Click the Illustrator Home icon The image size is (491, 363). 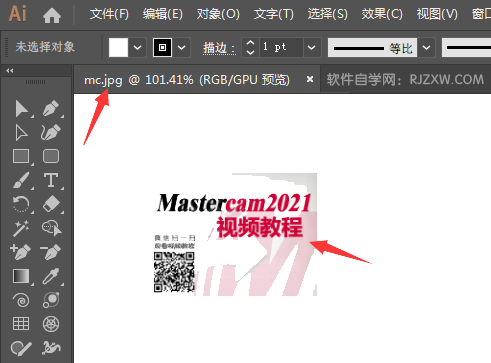52,15
